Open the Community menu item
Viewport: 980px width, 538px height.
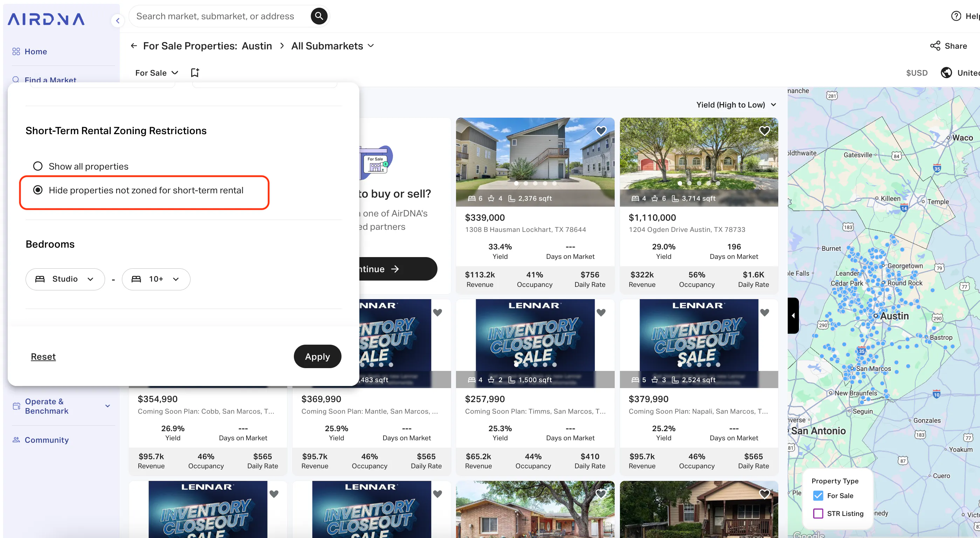(47, 440)
